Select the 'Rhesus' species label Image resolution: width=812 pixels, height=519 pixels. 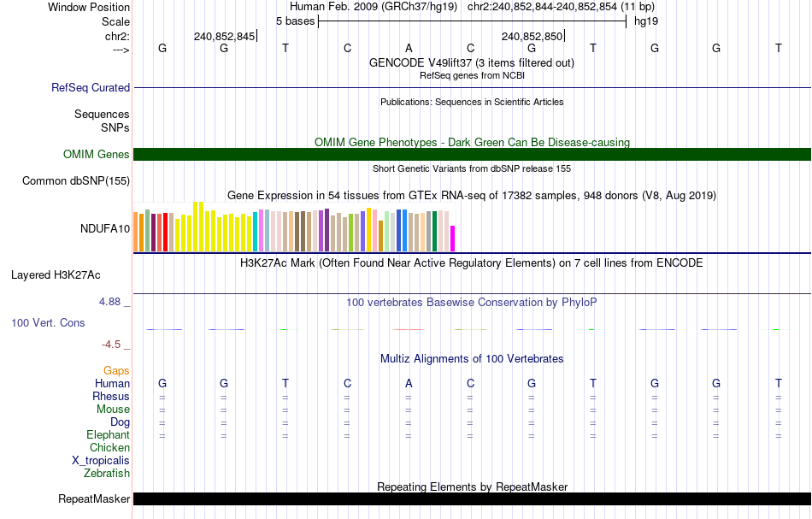(x=111, y=397)
